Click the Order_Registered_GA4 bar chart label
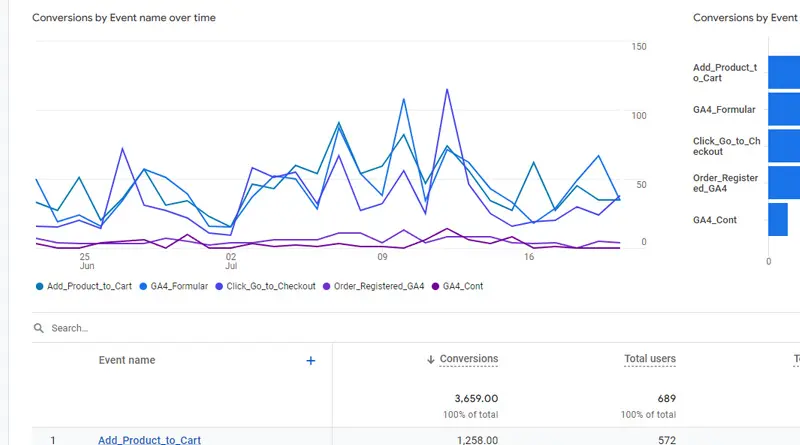Viewport: 800px width, 445px height. 725,183
